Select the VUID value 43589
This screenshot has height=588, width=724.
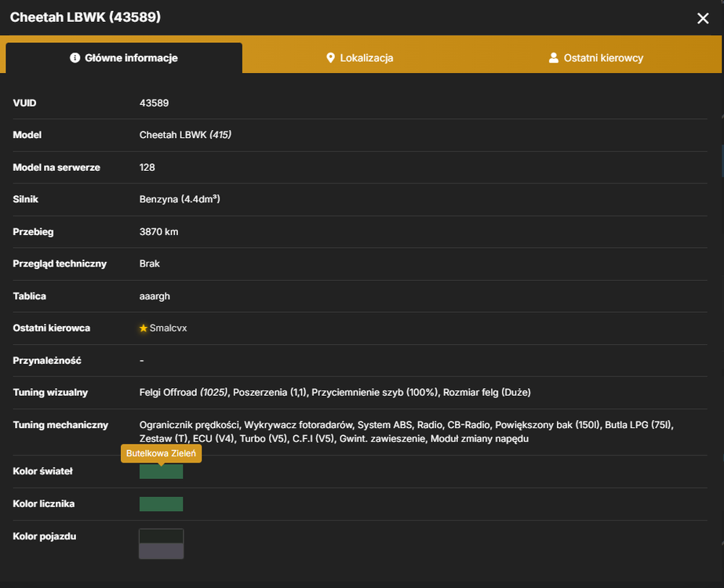[155, 103]
